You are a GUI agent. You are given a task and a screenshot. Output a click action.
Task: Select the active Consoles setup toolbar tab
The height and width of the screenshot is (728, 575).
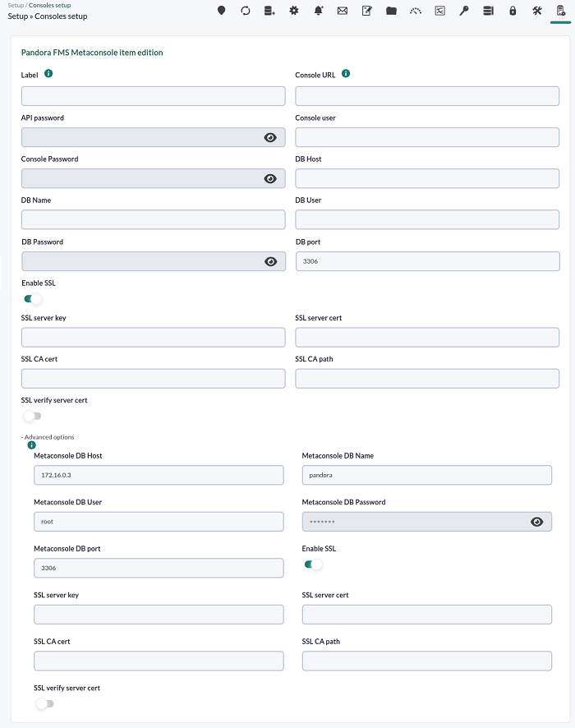tap(561, 12)
